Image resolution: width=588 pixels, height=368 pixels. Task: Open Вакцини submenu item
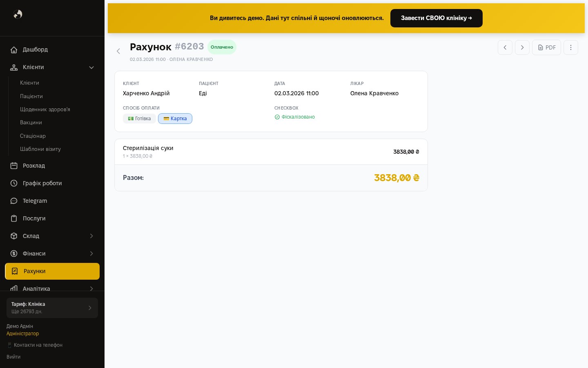[x=31, y=122]
